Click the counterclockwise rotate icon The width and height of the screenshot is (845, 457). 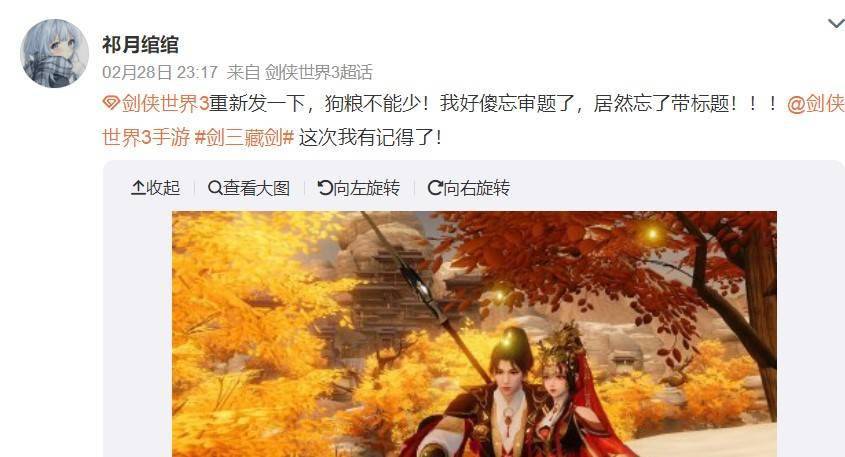tap(325, 188)
